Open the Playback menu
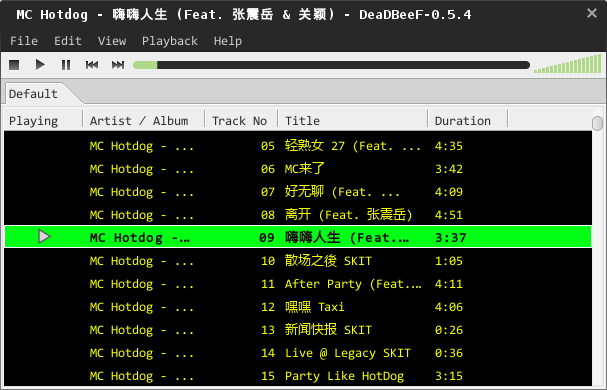This screenshot has width=607, height=390. pos(170,41)
